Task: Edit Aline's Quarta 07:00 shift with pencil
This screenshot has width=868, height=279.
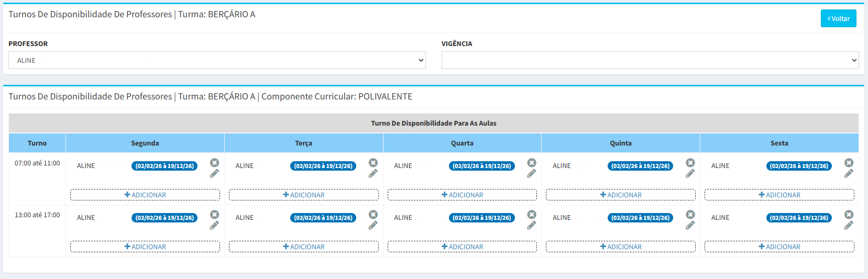Action: pyautogui.click(x=531, y=174)
